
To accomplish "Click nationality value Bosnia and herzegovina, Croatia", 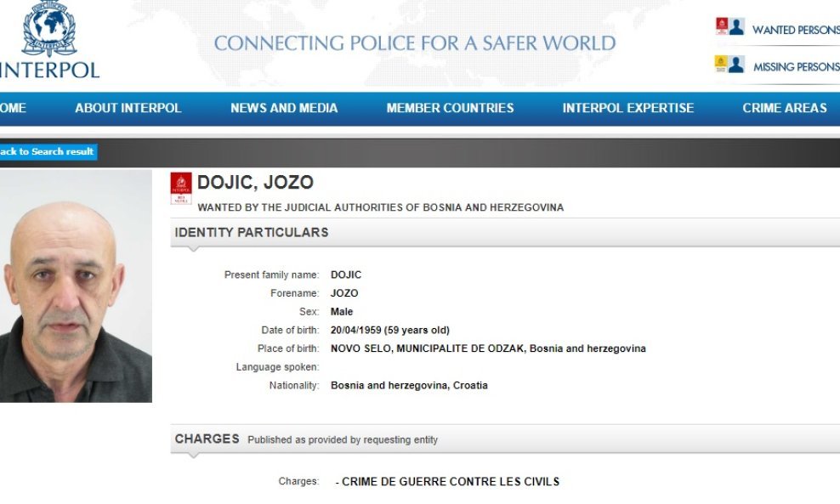I will click(x=409, y=386).
